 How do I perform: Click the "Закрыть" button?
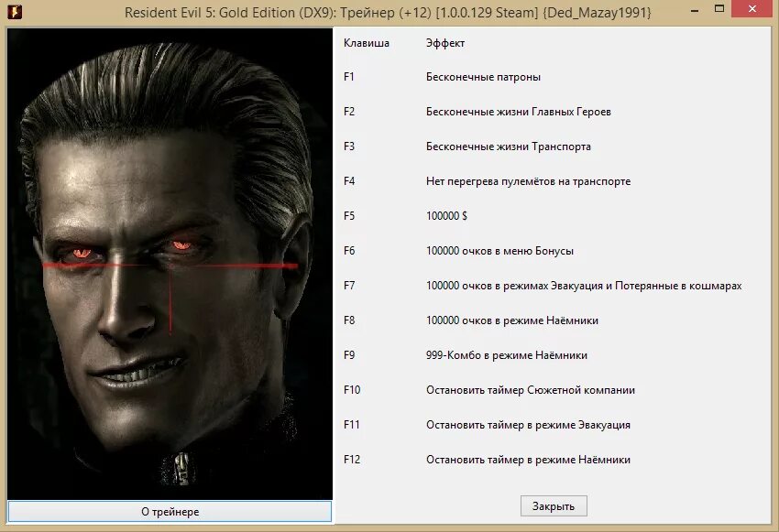[554, 506]
